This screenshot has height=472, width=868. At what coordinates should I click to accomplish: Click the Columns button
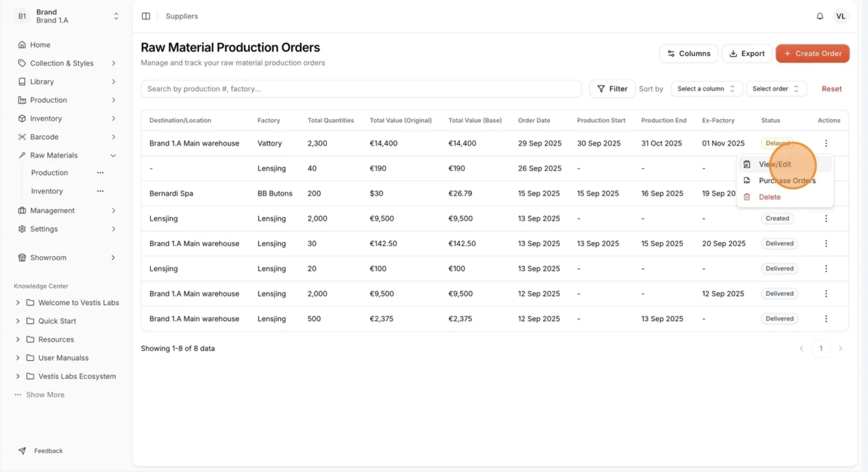689,53
